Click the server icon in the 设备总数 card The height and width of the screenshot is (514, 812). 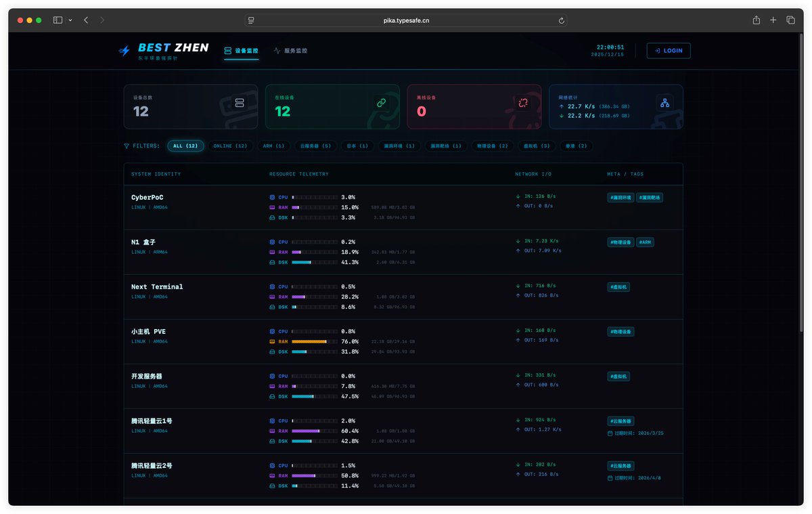click(239, 103)
